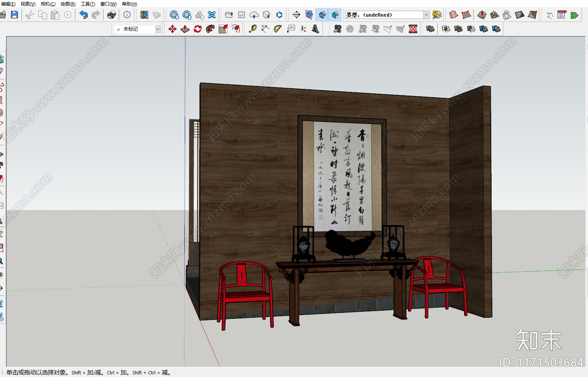Click the green Extension Manager play icon
588x377 pixels.
(x=574, y=15)
